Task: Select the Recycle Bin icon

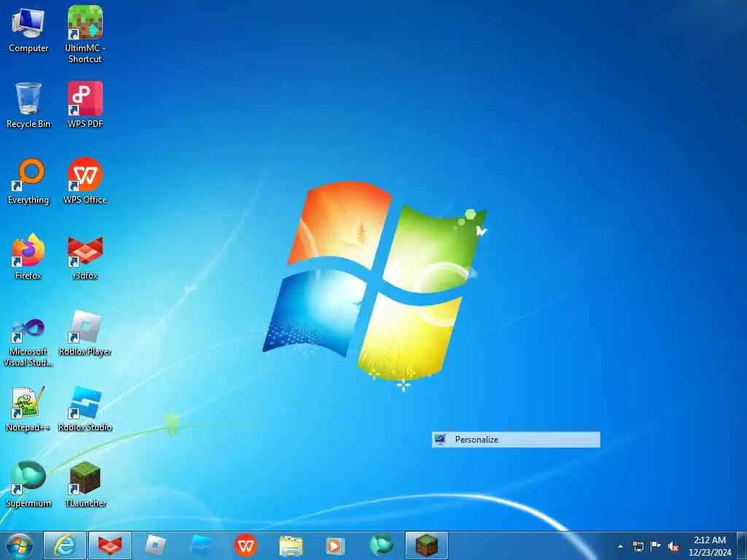Action: tap(28, 105)
